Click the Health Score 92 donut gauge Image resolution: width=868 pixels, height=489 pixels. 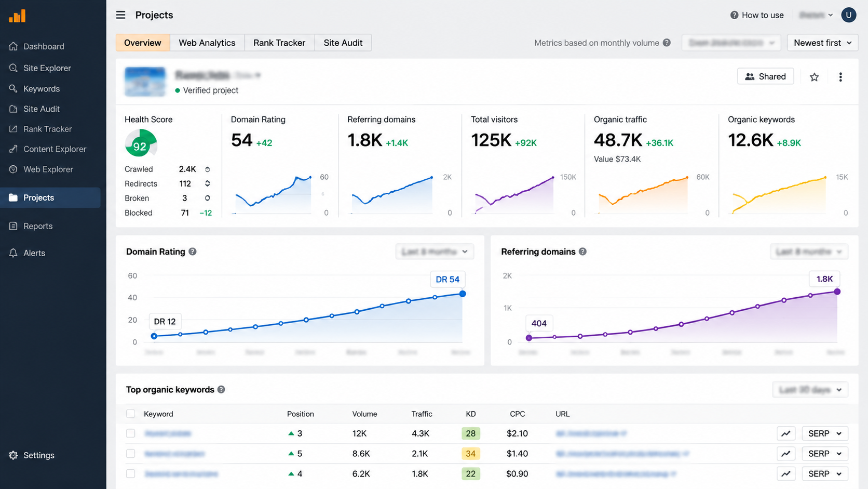141,143
